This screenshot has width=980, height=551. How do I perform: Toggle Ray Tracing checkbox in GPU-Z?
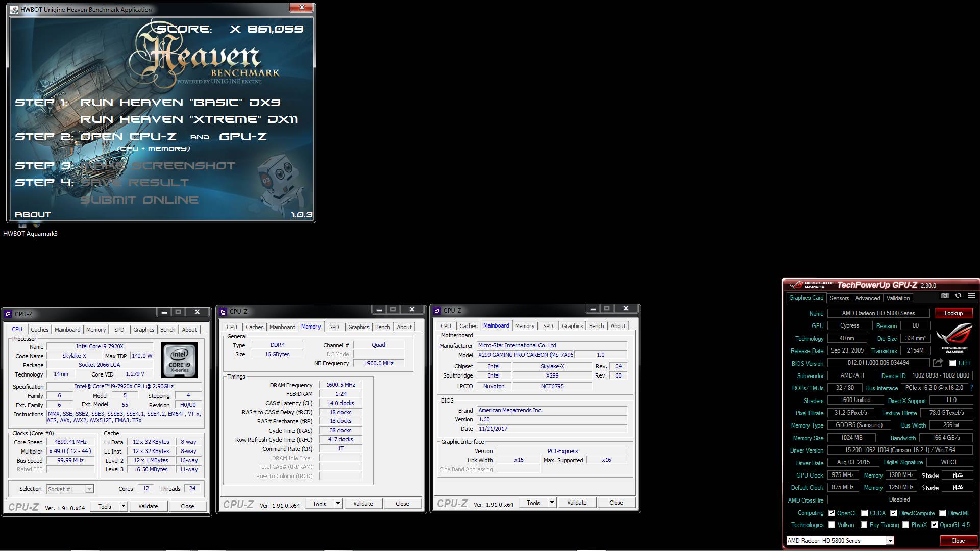click(x=864, y=525)
